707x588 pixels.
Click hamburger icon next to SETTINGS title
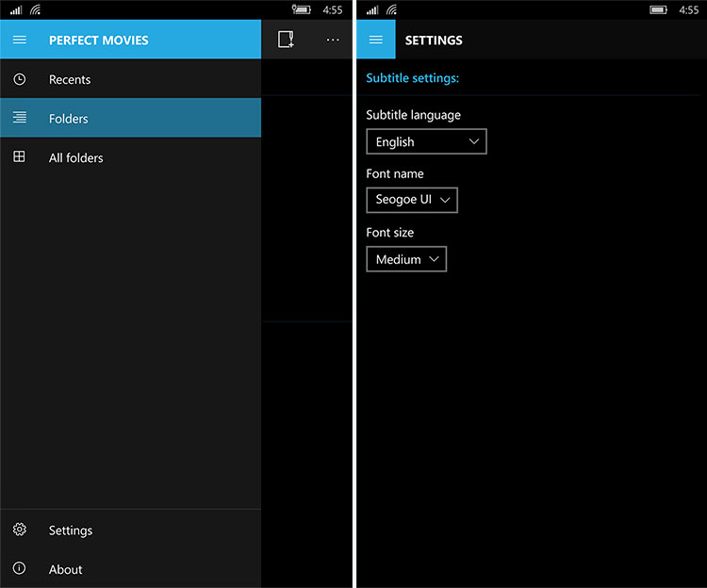pos(376,40)
